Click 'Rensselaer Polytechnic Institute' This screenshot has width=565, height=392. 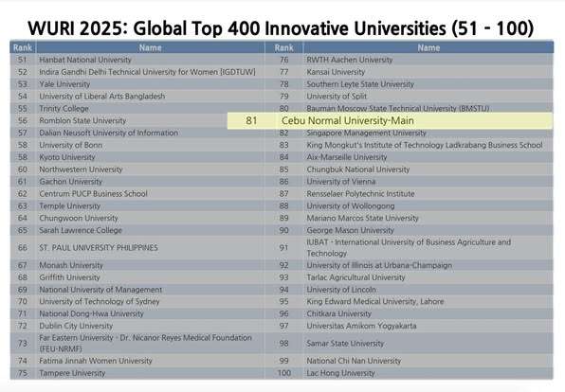pos(360,194)
